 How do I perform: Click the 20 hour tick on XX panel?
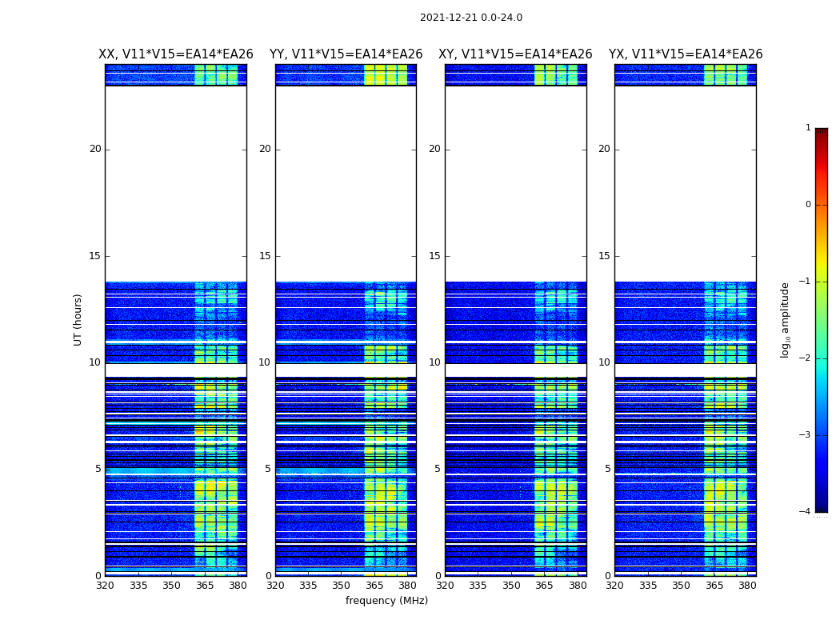[95, 149]
